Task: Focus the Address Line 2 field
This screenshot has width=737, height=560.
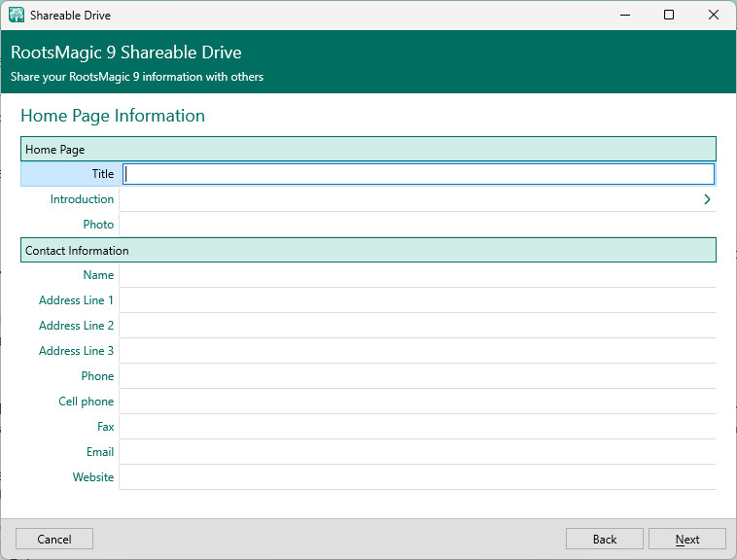Action: 418,326
